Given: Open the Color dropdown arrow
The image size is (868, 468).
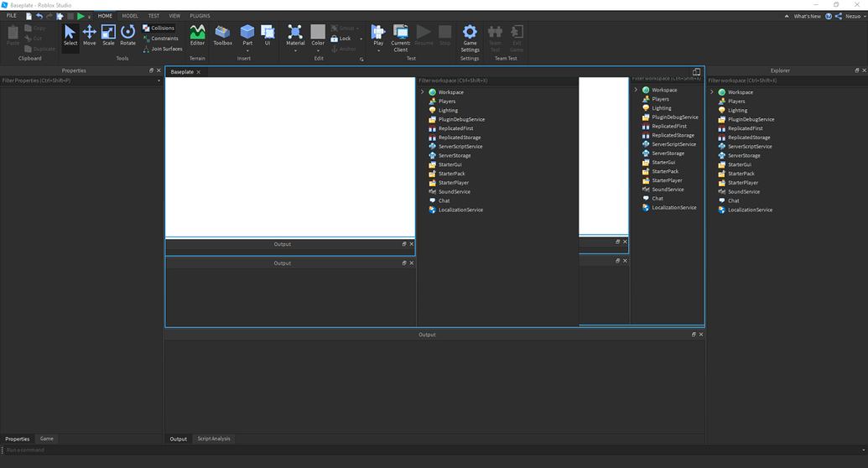Looking at the screenshot, I should [x=318, y=50].
